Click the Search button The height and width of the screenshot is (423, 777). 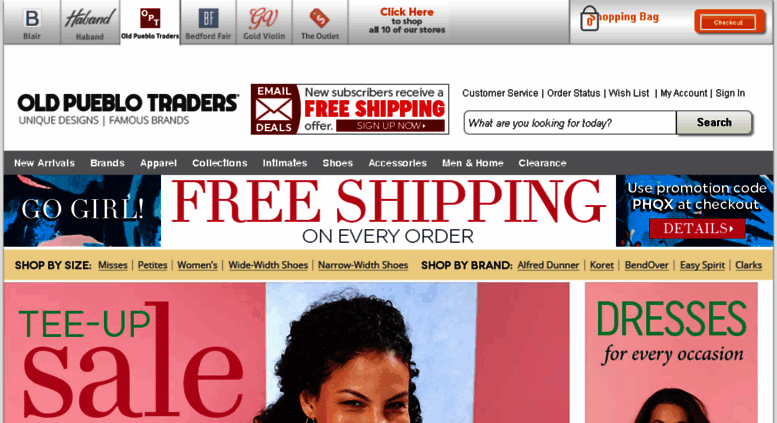point(714,122)
